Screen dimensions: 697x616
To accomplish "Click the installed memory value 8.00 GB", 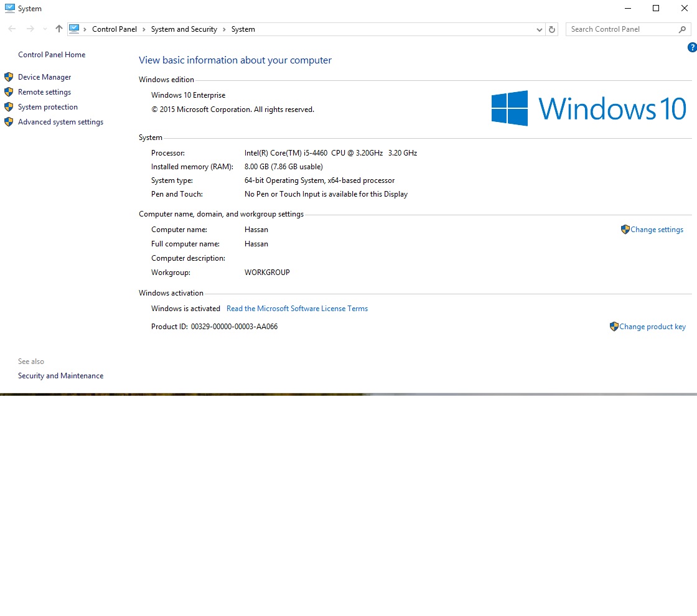I will pyautogui.click(x=284, y=167).
